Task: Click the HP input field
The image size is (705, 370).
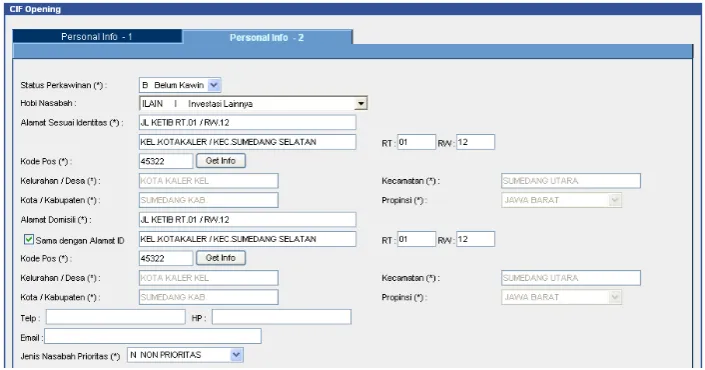Action: pos(281,317)
